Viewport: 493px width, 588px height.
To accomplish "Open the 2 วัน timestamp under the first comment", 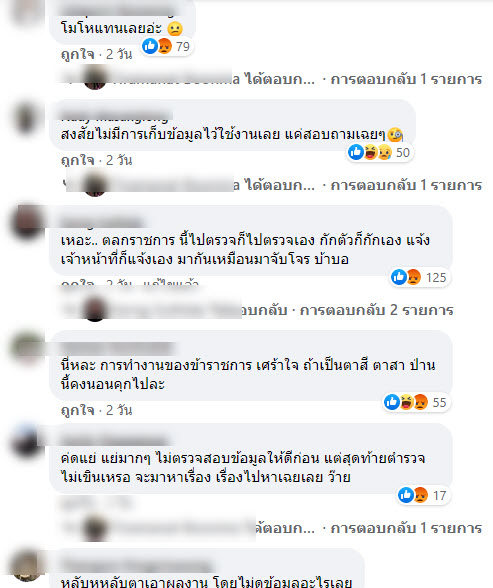I will [119, 54].
